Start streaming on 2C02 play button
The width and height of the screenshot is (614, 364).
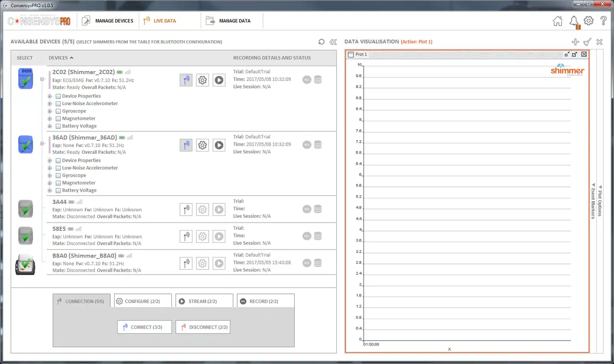pyautogui.click(x=219, y=80)
